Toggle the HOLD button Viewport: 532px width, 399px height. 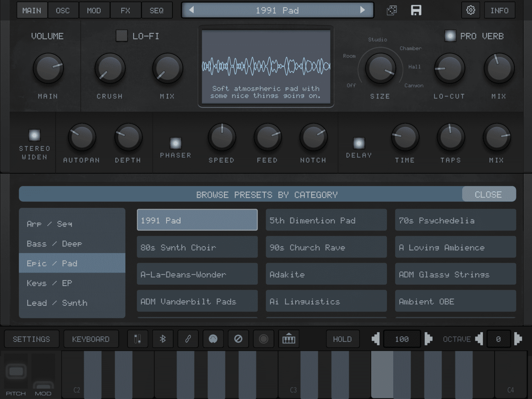click(x=343, y=339)
